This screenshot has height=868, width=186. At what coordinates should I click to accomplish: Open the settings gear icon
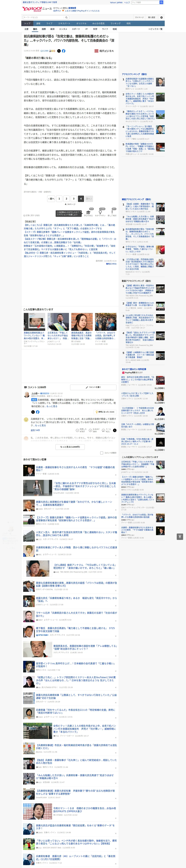tap(161, 18)
